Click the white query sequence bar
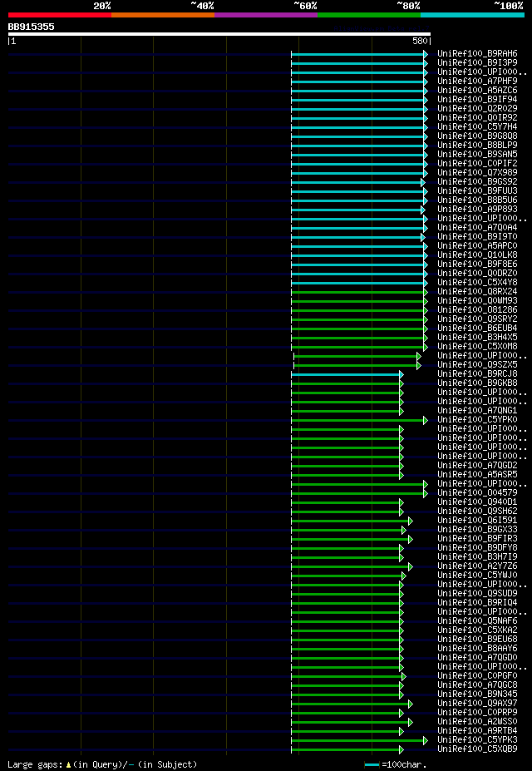Image resolution: width=532 pixels, height=771 pixels. [x=219, y=34]
